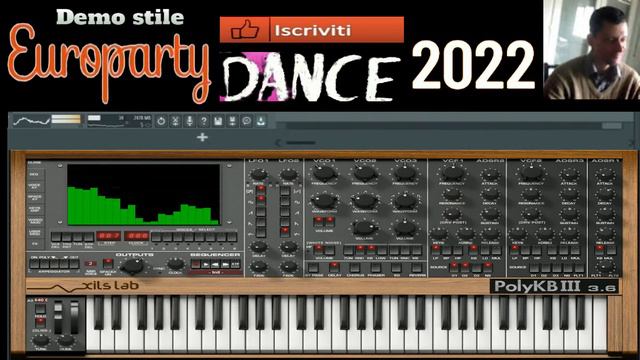Screen dimensions: 640x360
Task: Click the speech bubble icon in toolbar
Action: 247,121
